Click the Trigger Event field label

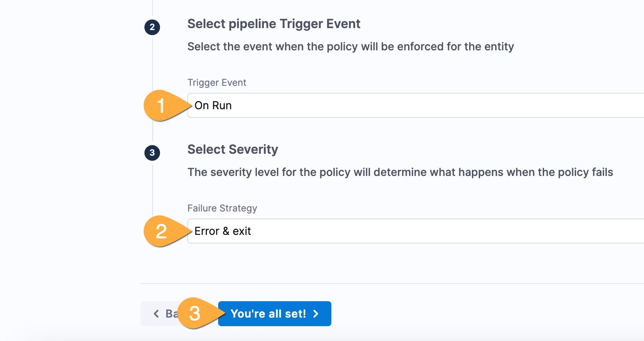coord(217,83)
